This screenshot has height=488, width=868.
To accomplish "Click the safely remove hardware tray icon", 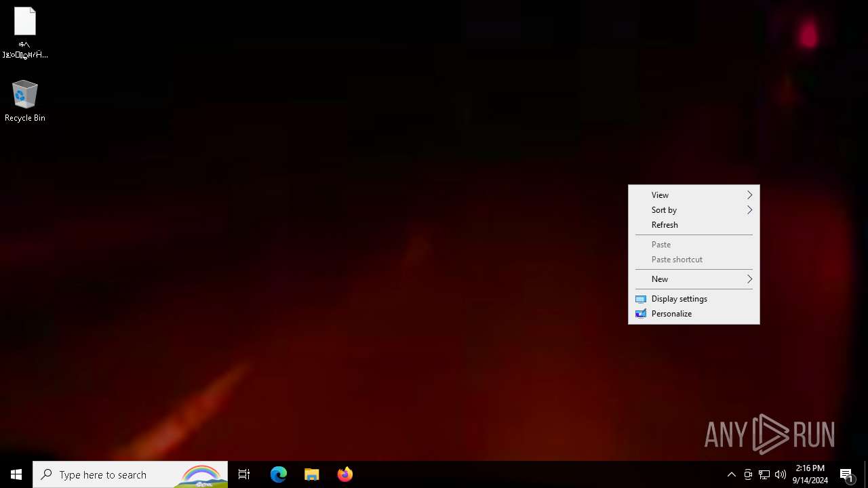I will coord(748,474).
